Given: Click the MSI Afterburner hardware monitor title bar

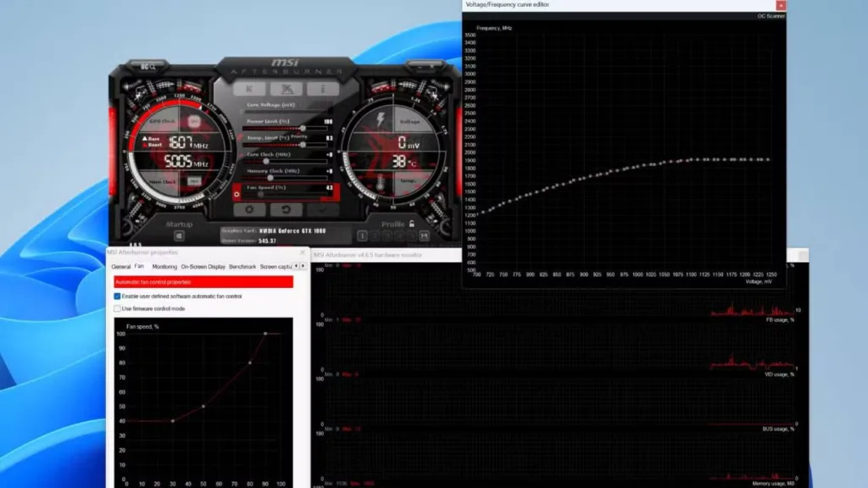Looking at the screenshot, I should pos(387,255).
